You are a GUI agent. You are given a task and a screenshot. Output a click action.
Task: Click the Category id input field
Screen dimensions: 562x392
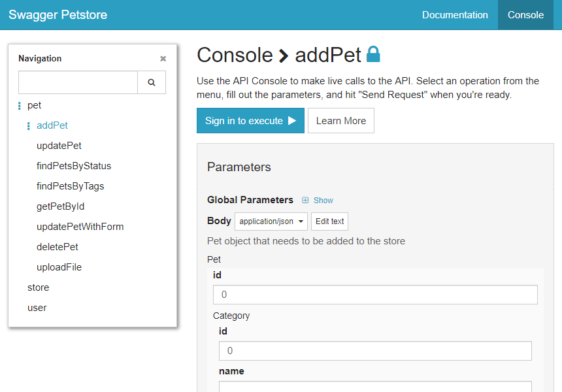click(x=375, y=351)
